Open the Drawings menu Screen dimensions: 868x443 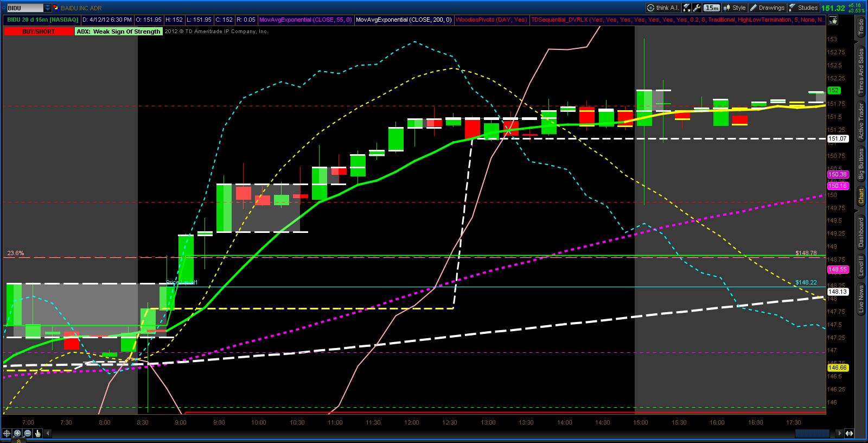pos(767,8)
